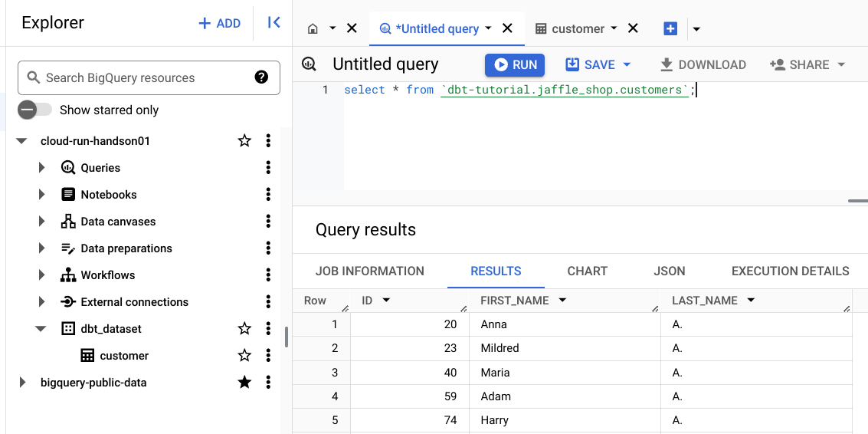The height and width of the screenshot is (434, 868).
Task: Open more actions for dbt_dataset
Action: (268, 329)
